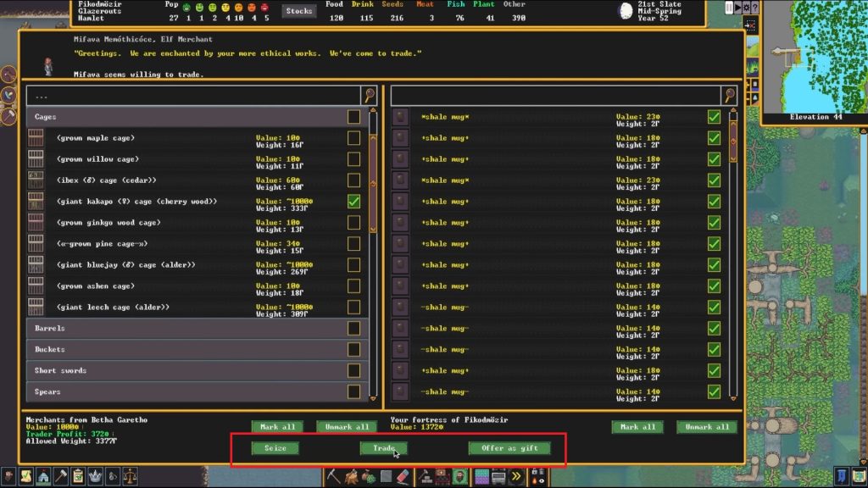
Task: Check the grown ginkgo wood cage box
Action: [353, 223]
